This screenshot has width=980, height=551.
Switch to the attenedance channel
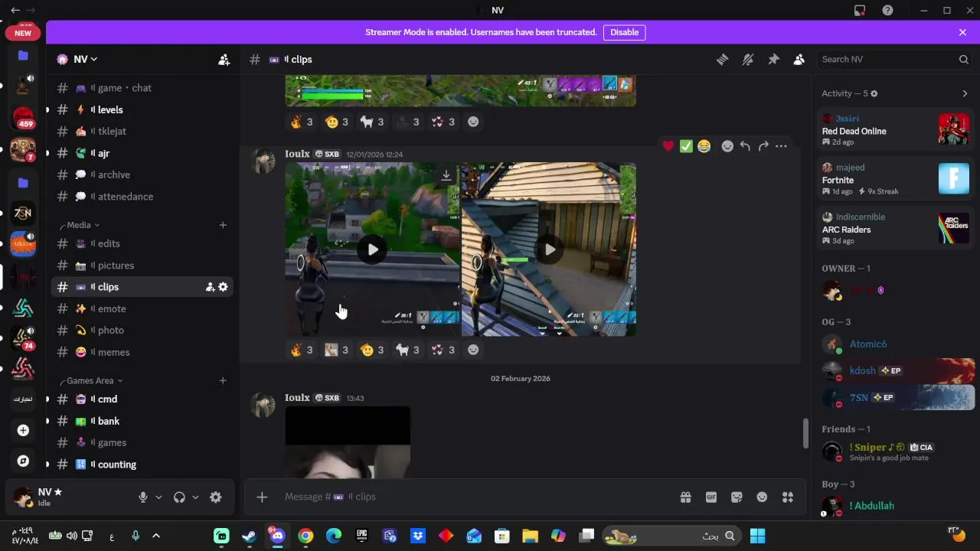tap(142, 197)
